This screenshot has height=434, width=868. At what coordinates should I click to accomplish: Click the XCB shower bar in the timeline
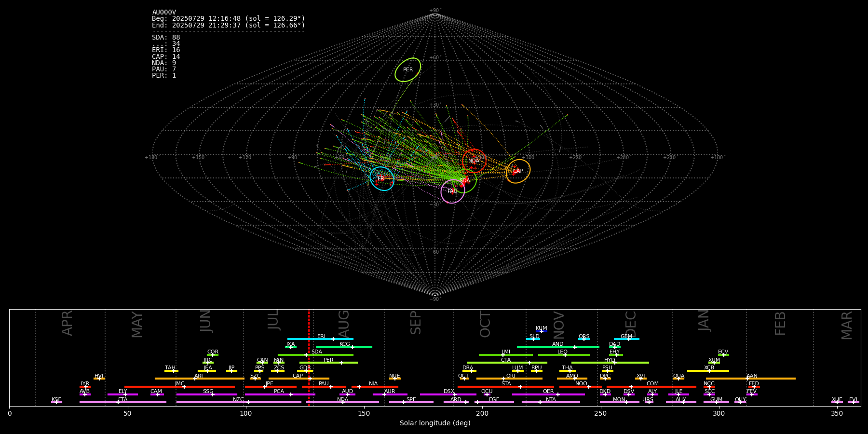[x=708, y=370]
